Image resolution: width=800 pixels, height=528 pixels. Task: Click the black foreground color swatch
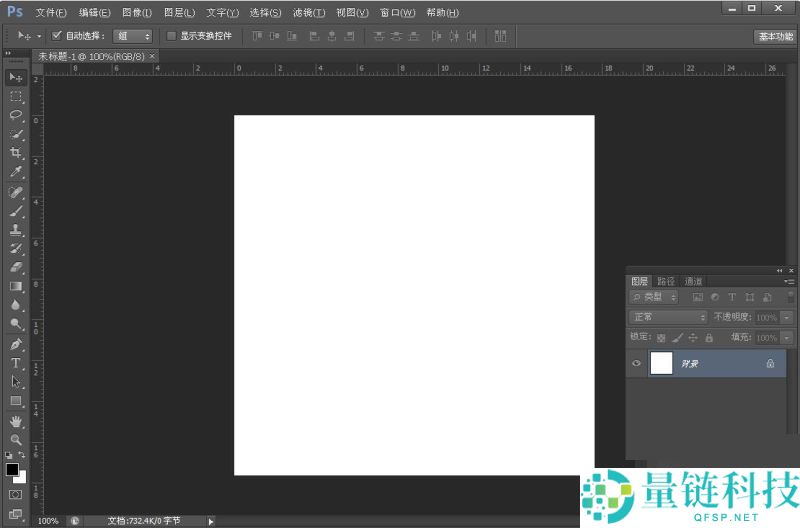pyautogui.click(x=12, y=469)
